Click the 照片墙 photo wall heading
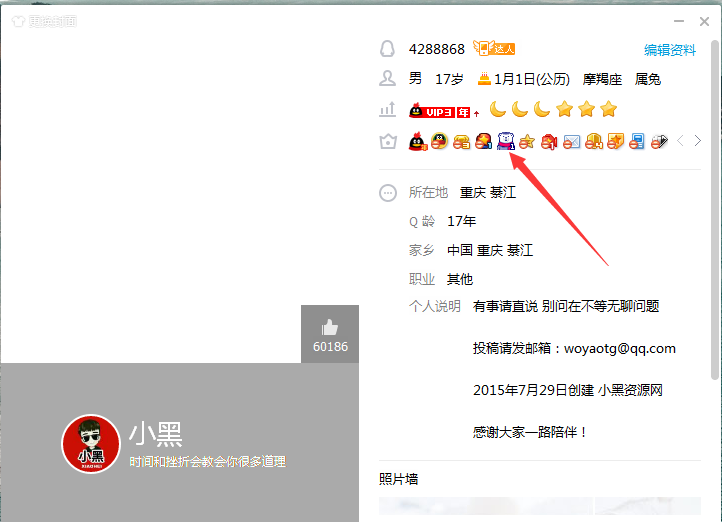This screenshot has height=522, width=722. [x=398, y=479]
